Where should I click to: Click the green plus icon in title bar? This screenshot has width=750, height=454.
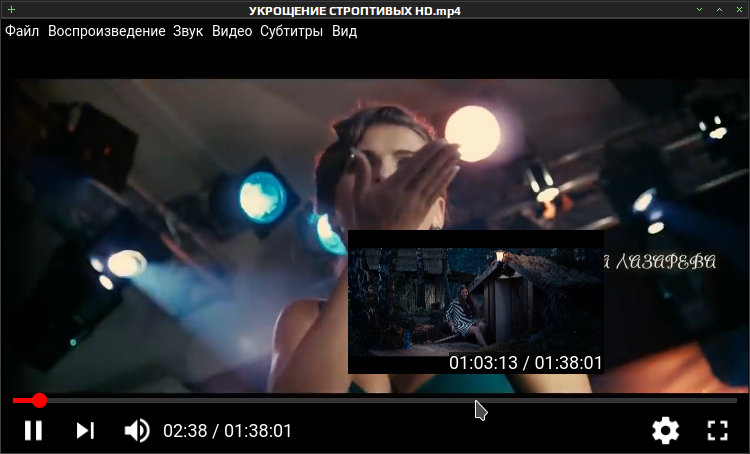pyautogui.click(x=11, y=10)
